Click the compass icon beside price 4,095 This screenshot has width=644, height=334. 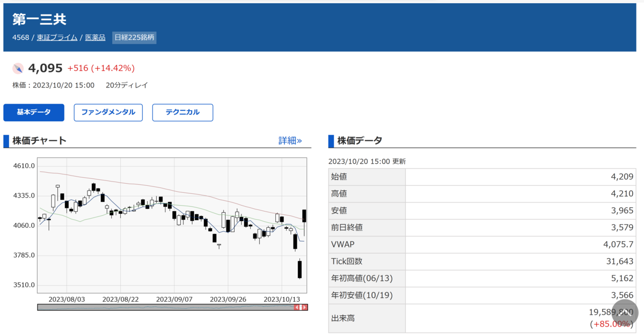coord(18,68)
